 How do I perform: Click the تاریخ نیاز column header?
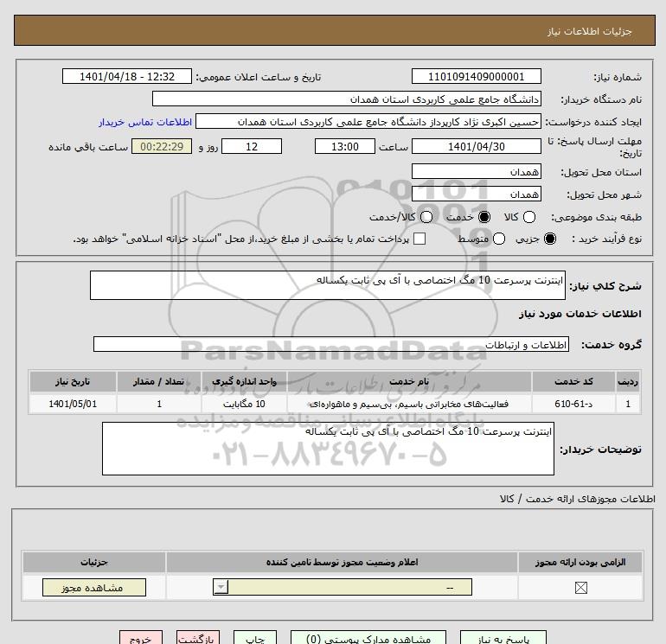point(73,381)
